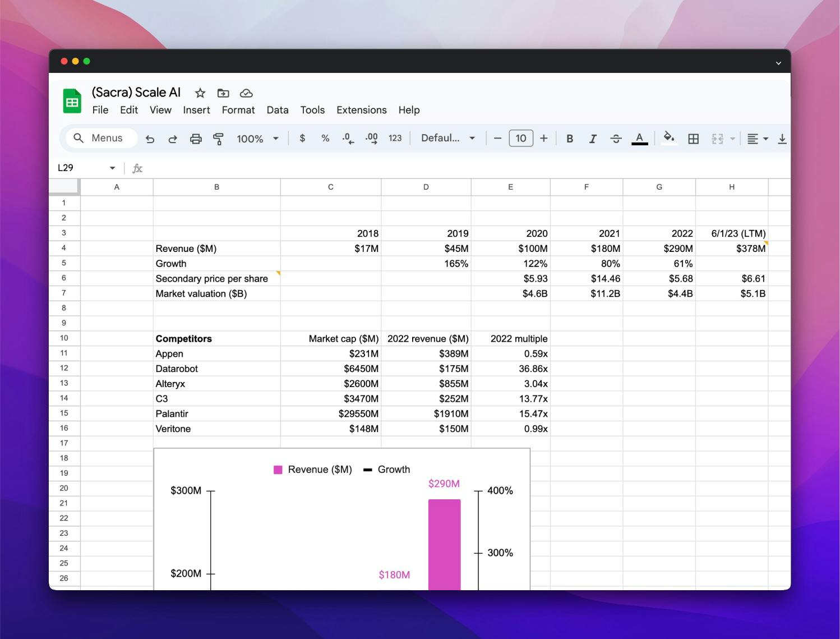Toggle italic formatting
840x639 pixels.
coord(593,139)
